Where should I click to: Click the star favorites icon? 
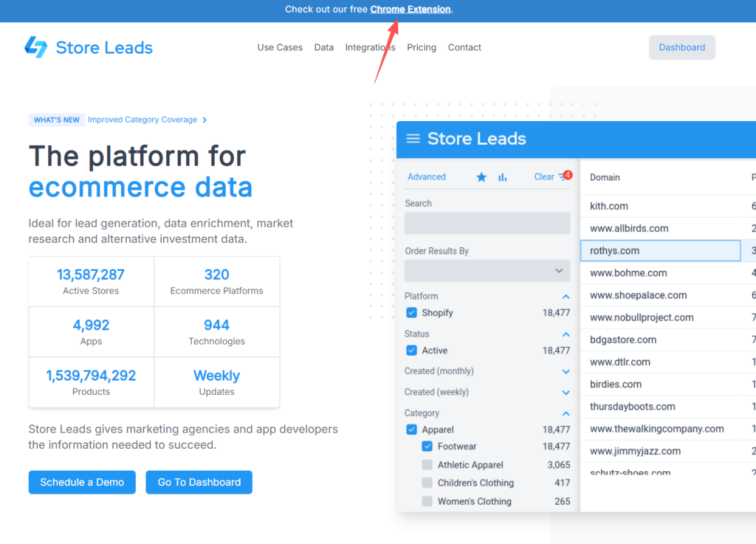pos(481,177)
